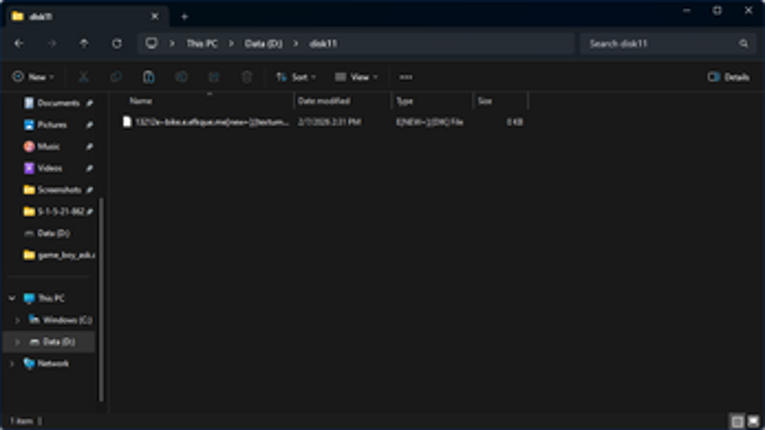Screen dimensions: 765x430
Task: Click the Search disk11 field
Action: tap(660, 44)
